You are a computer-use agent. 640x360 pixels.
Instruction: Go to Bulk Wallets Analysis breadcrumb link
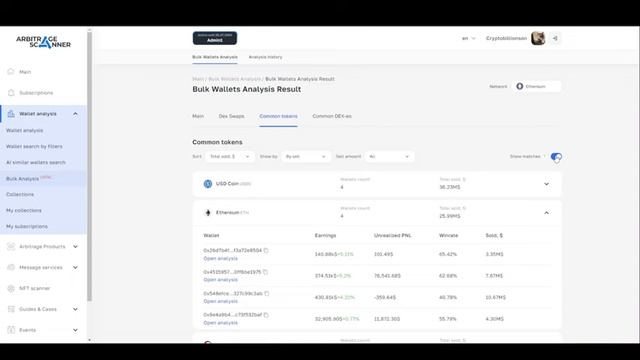click(234, 79)
